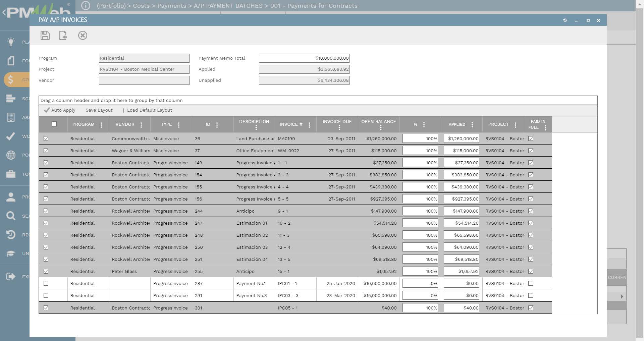Screen dimensions: 644x341
Task: Uncheck row checkbox for invoice ID 37
Action: click(x=46, y=151)
